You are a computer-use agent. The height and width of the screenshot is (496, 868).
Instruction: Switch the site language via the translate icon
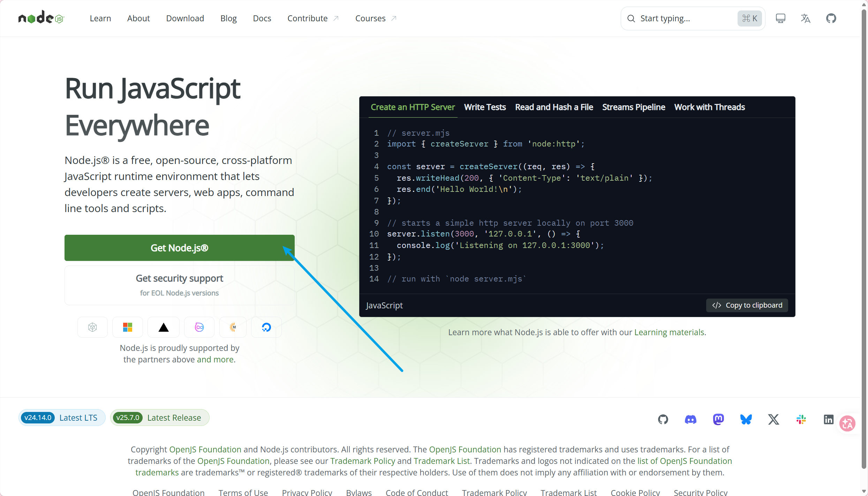click(805, 18)
